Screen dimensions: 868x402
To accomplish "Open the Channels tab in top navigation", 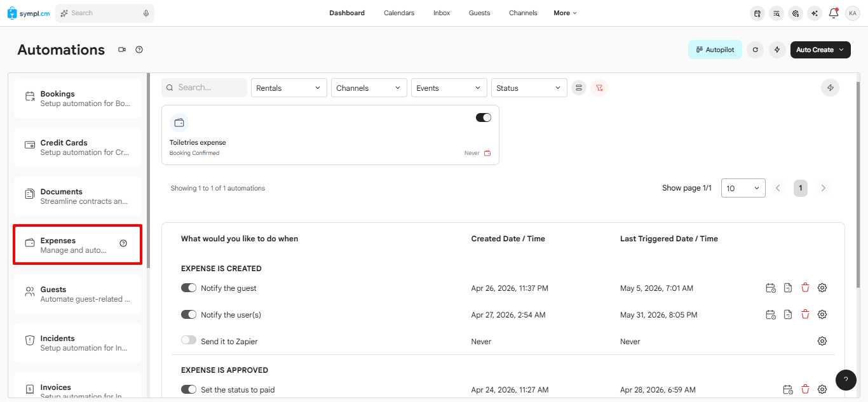I will click(x=523, y=13).
